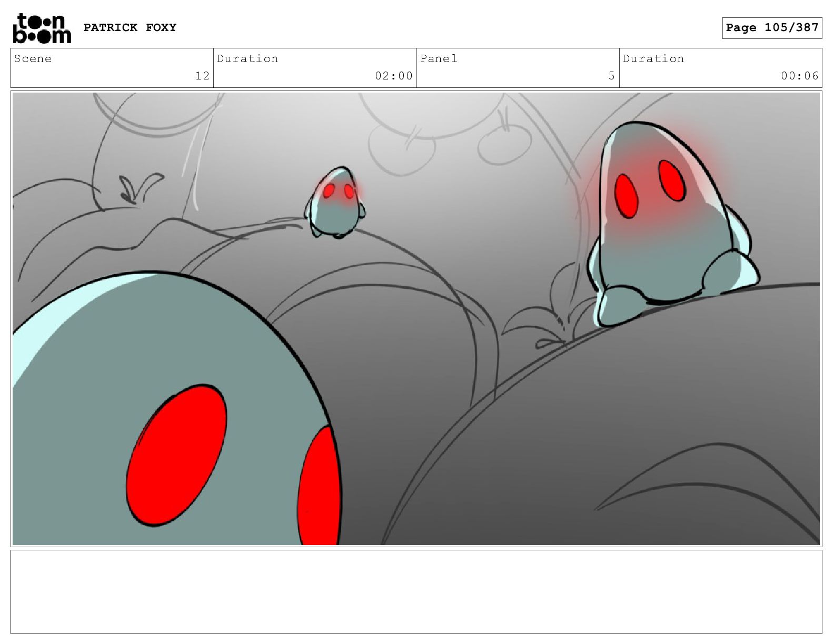
Task: Click the storyboard panel artwork
Action: point(416,319)
